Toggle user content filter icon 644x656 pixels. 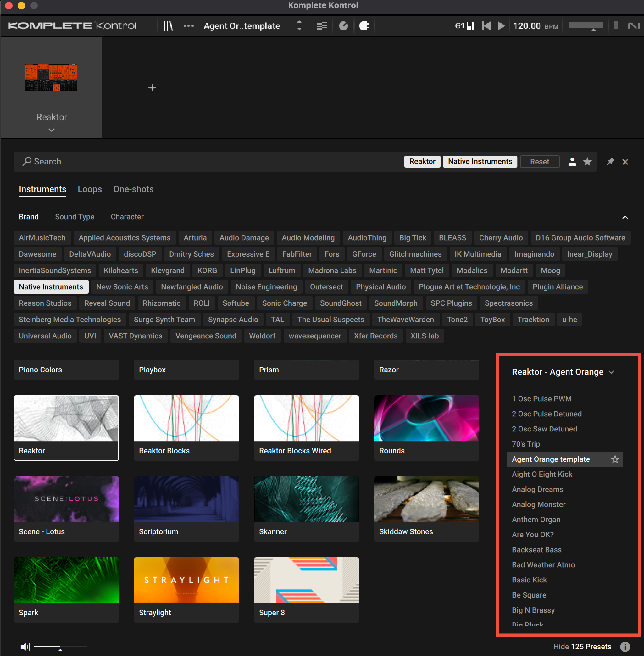[x=572, y=162]
